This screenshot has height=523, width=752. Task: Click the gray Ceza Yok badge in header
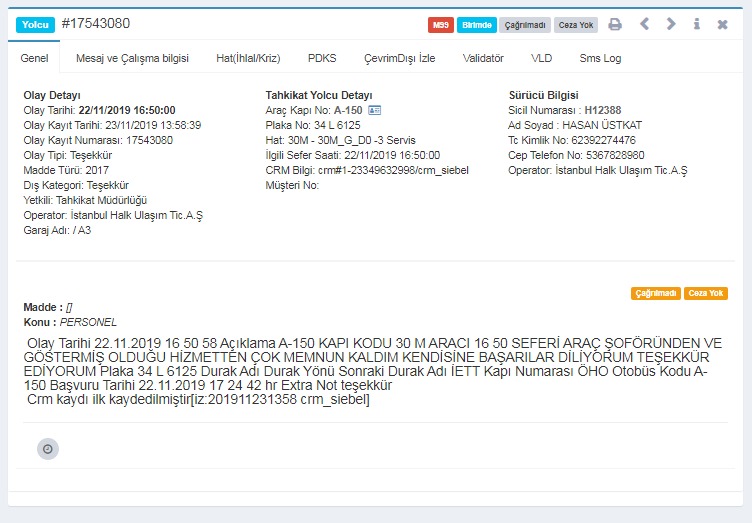[x=576, y=25]
